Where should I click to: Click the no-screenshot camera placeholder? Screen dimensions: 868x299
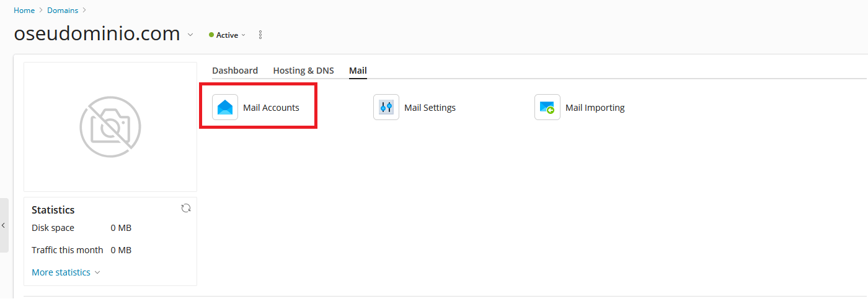(x=110, y=127)
